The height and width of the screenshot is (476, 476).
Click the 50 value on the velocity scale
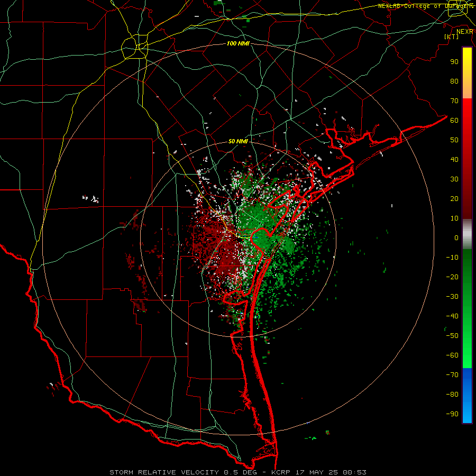pyautogui.click(x=454, y=140)
